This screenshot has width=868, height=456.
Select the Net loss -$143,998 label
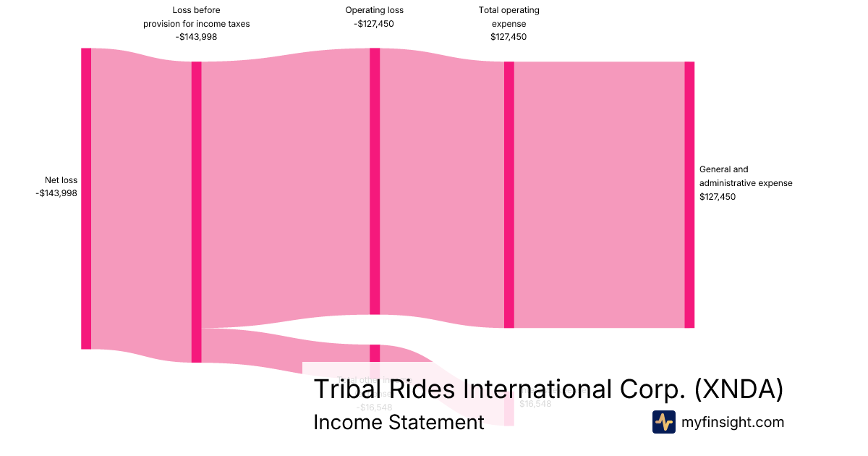click(x=57, y=187)
